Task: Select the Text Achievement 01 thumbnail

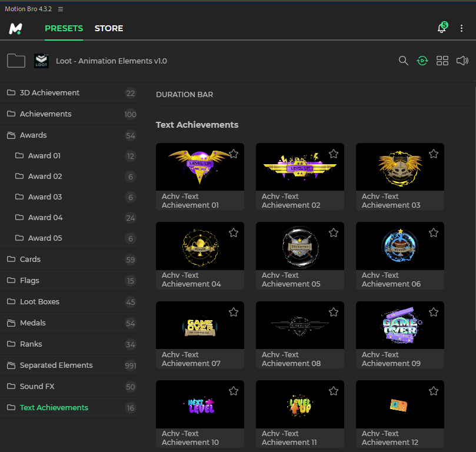Action: click(199, 167)
